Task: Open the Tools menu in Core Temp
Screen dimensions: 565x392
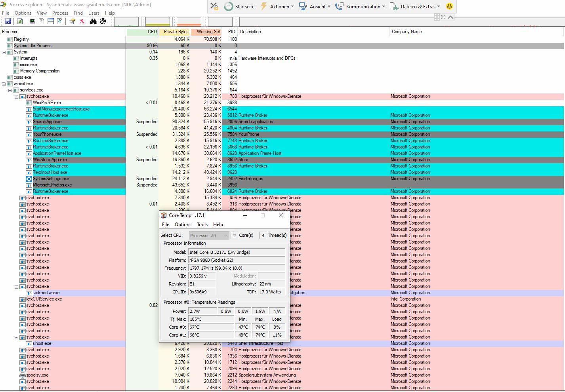Action: point(202,225)
